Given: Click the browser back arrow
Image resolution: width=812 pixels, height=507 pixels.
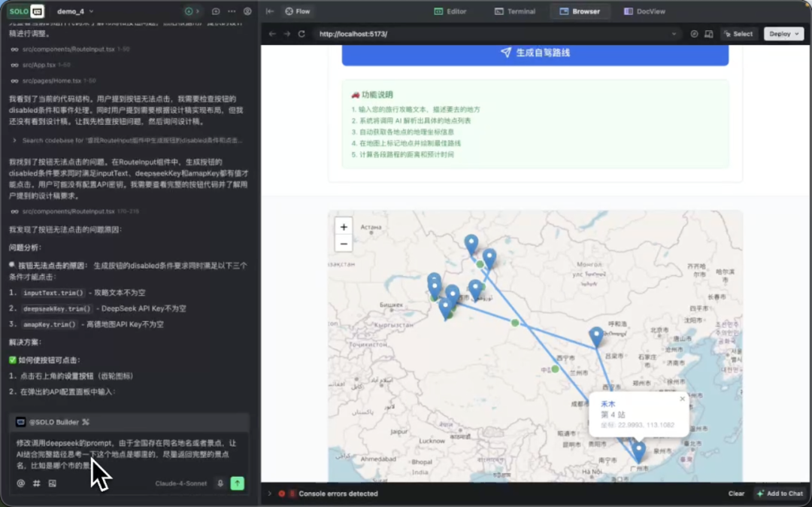Looking at the screenshot, I should [x=272, y=34].
